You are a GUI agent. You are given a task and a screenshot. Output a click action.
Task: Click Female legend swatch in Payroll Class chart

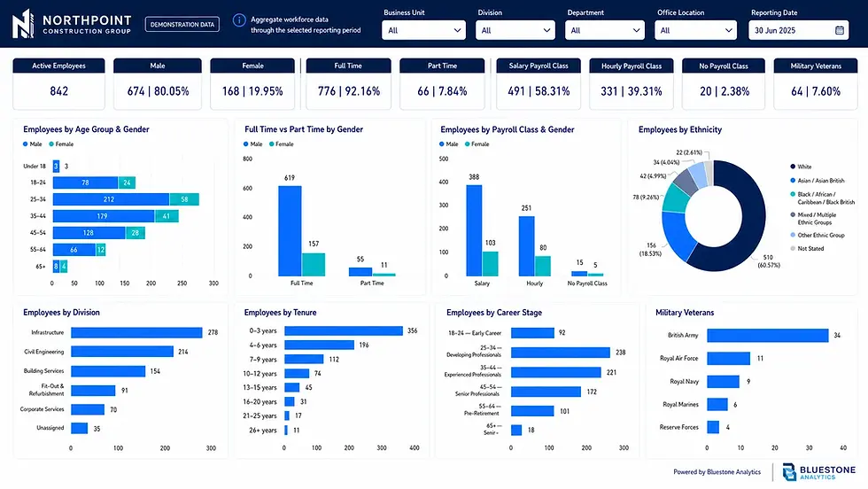468,144
